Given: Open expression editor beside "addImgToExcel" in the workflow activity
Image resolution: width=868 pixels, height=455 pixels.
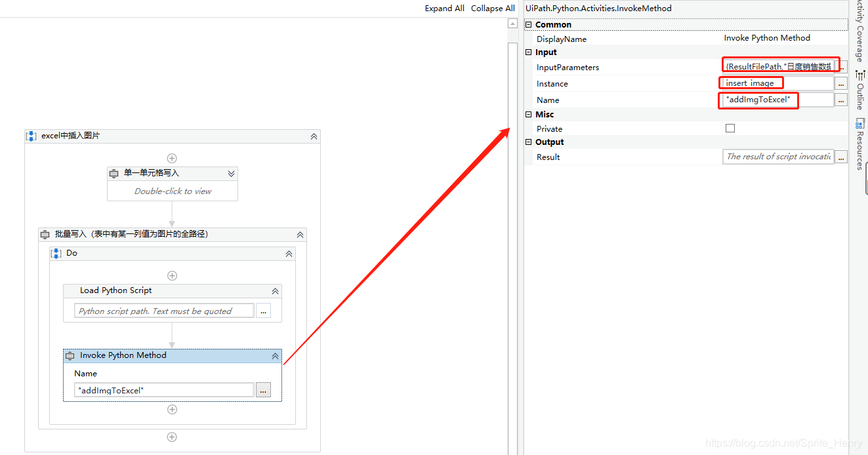Looking at the screenshot, I should (263, 390).
